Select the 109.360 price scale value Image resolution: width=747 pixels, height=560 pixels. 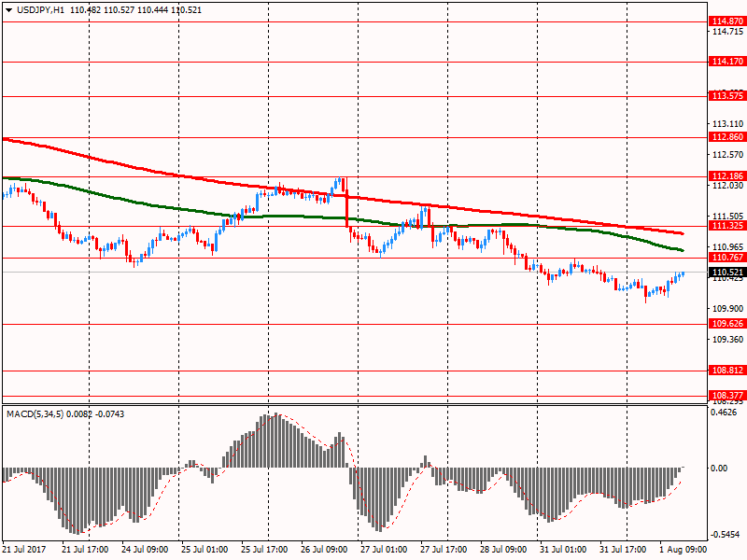click(727, 339)
